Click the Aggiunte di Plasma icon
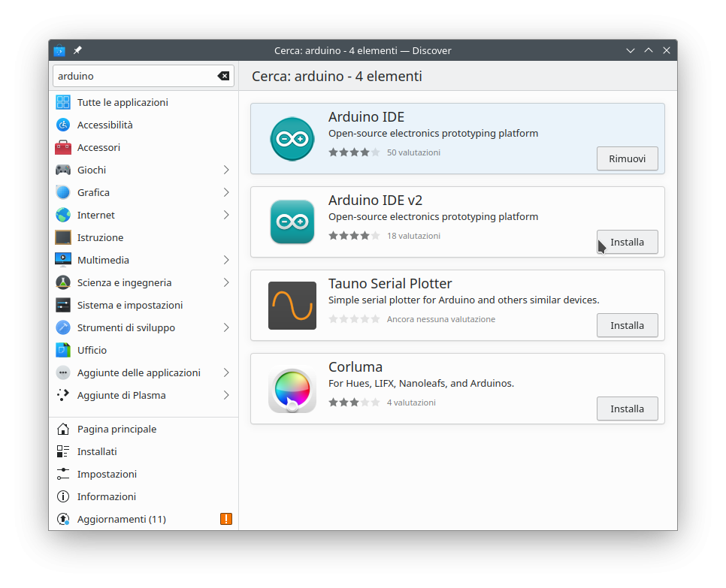This screenshot has width=726, height=588. click(63, 395)
